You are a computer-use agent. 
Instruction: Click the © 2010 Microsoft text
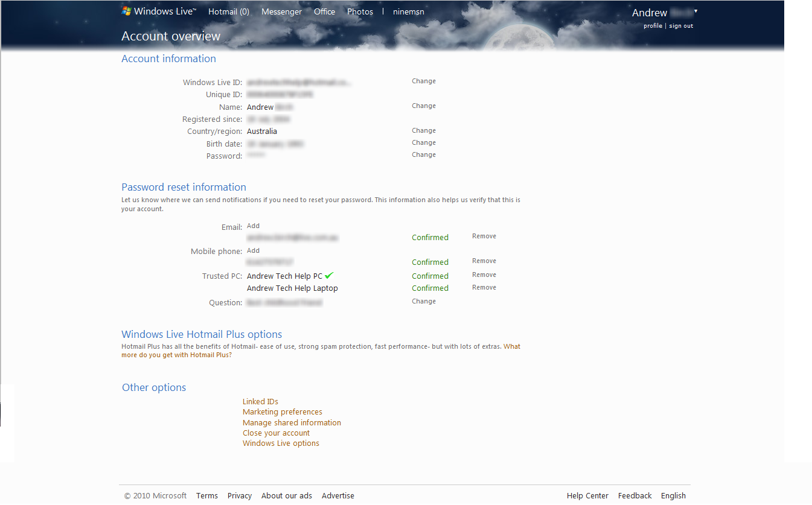[x=155, y=495]
